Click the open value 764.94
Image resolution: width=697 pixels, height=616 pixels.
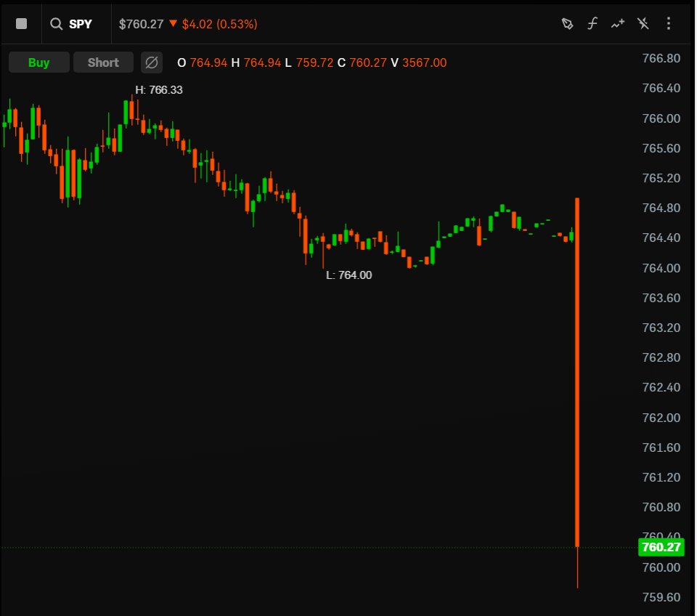click(x=208, y=62)
